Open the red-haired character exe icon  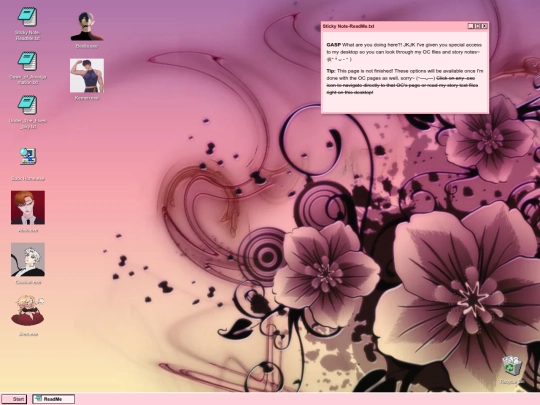(28, 208)
